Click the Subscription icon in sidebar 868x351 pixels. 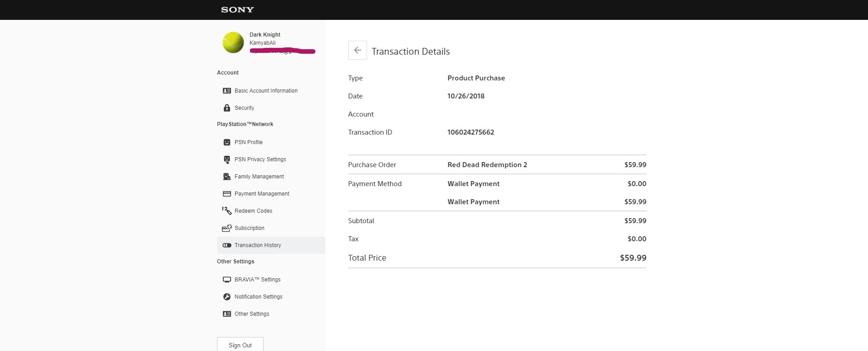pos(227,228)
